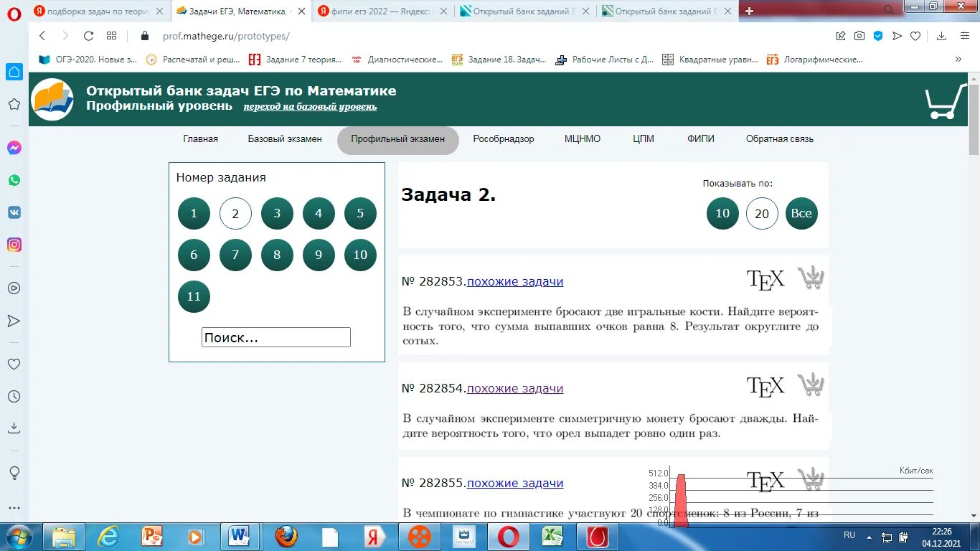Click the shopping cart in site header

(x=946, y=101)
